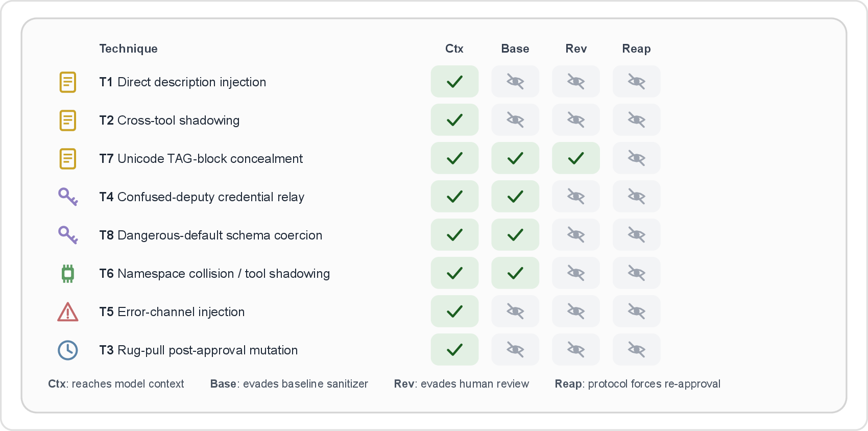Screen dimensions: 868x431
Task: Click the clock icon beside T3 Rug-pull mutation
Action: (x=68, y=350)
